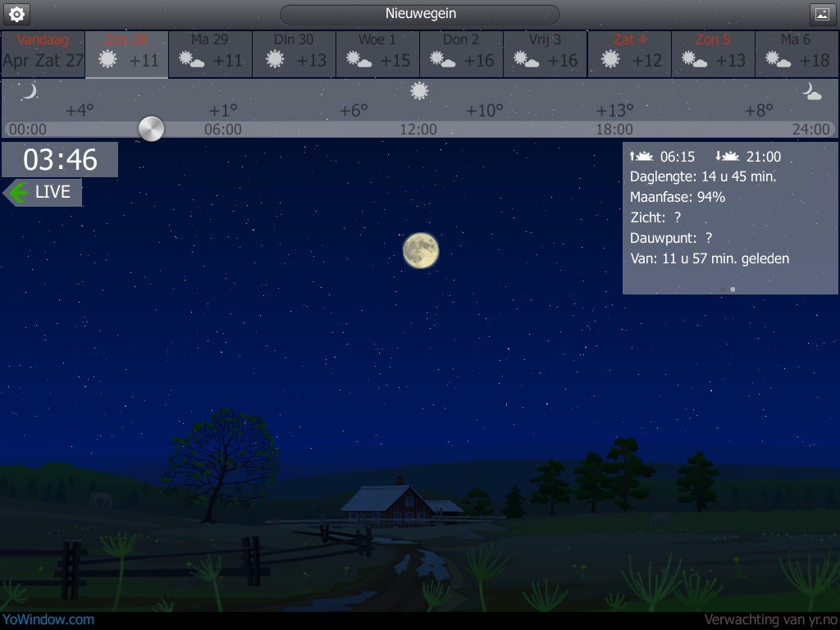Open the Verwachting van yr.no link

[770, 620]
